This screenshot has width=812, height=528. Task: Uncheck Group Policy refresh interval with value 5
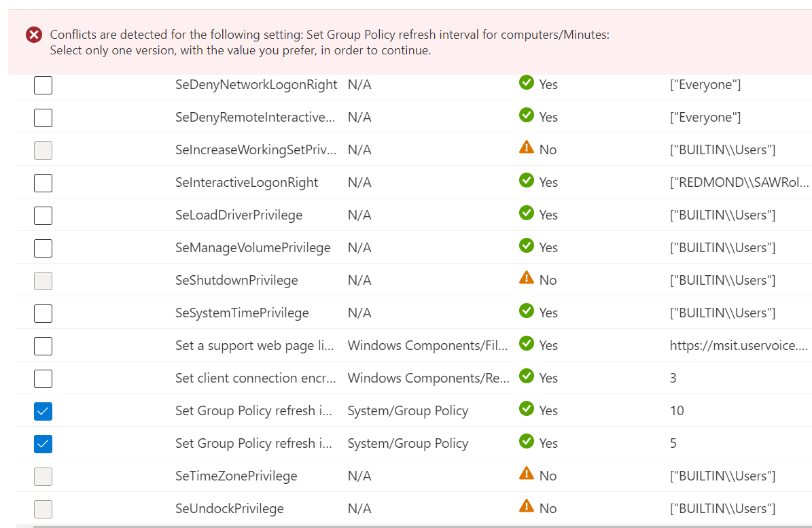pyautogui.click(x=43, y=444)
